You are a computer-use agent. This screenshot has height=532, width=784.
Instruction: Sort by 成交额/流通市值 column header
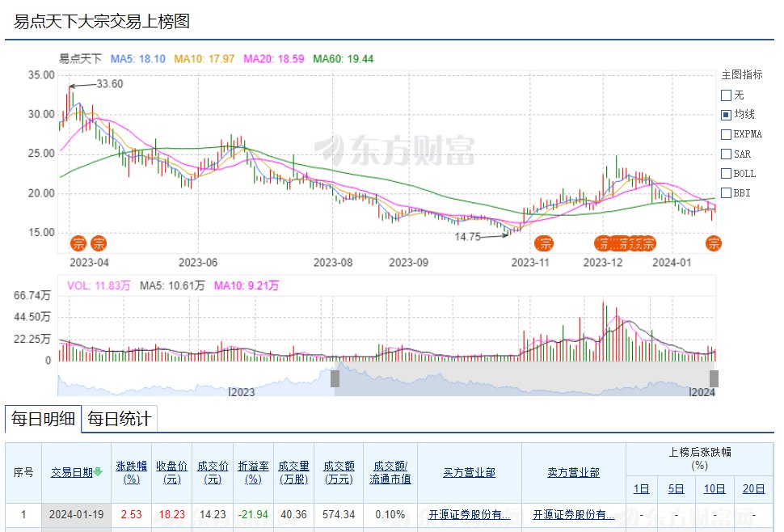point(390,472)
